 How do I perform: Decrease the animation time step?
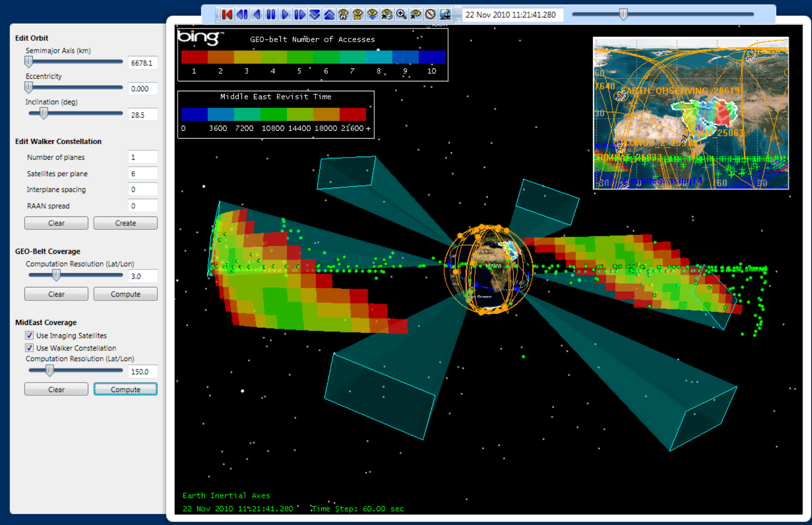point(315,15)
